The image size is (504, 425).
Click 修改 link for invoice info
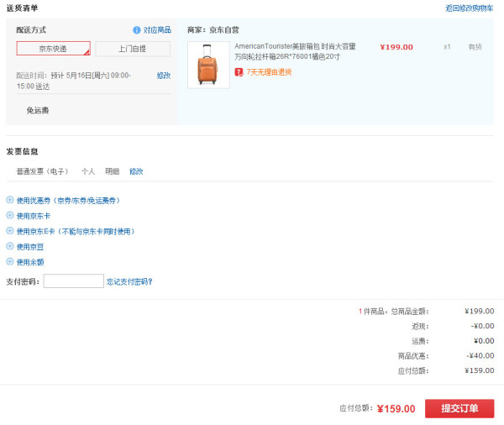coord(136,171)
